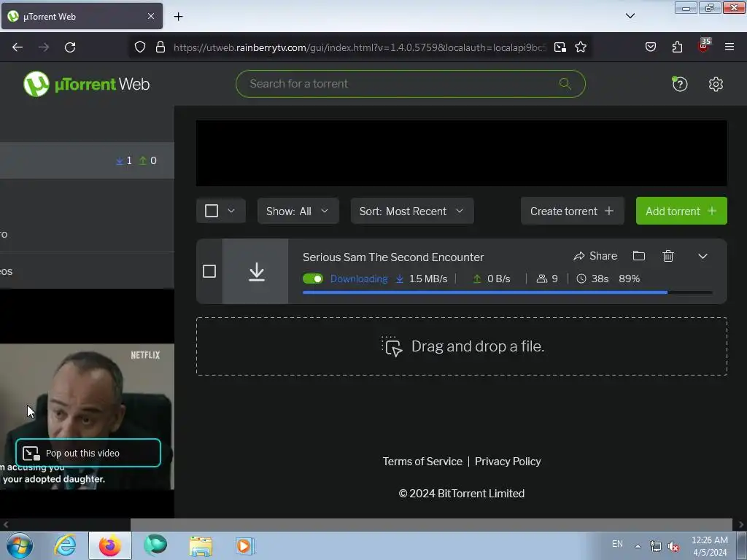The height and width of the screenshot is (560, 747).
Task: Click the site security padlock icon
Action: (160, 47)
